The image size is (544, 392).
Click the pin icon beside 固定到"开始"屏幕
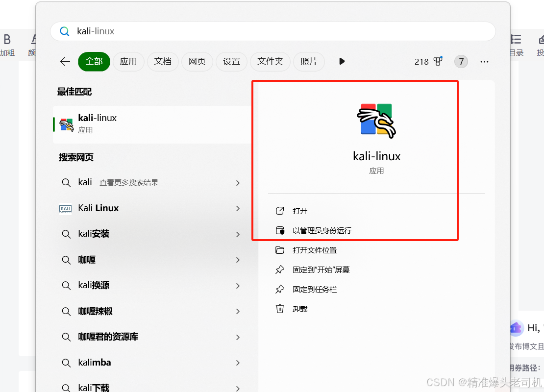[280, 269]
